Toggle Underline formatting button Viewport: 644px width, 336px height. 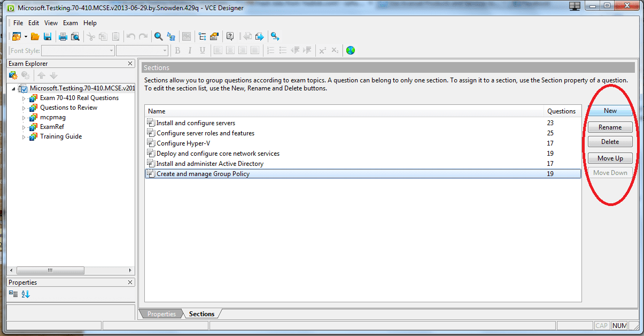[203, 50]
